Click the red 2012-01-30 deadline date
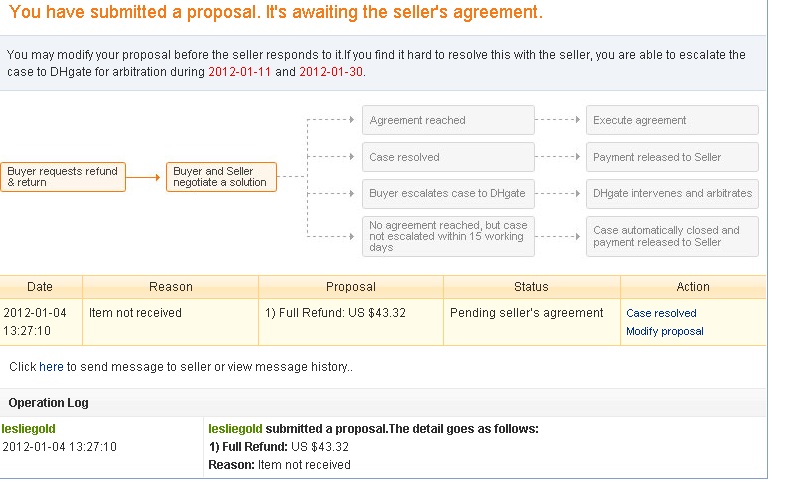The height and width of the screenshot is (482, 789). point(332,73)
